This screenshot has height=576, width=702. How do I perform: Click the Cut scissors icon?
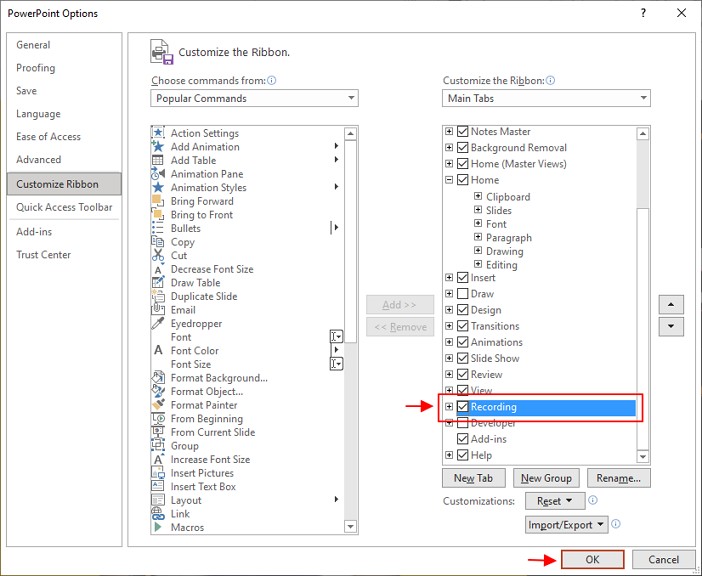pyautogui.click(x=158, y=255)
